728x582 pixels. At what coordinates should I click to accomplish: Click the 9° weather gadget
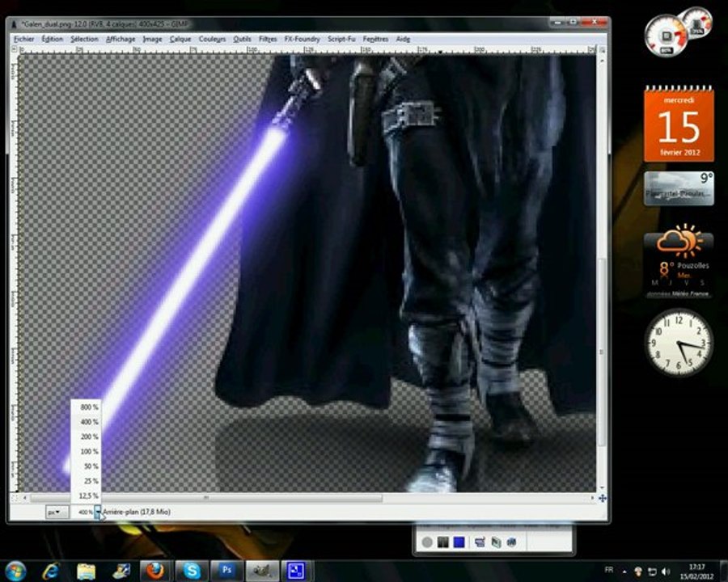(x=679, y=188)
